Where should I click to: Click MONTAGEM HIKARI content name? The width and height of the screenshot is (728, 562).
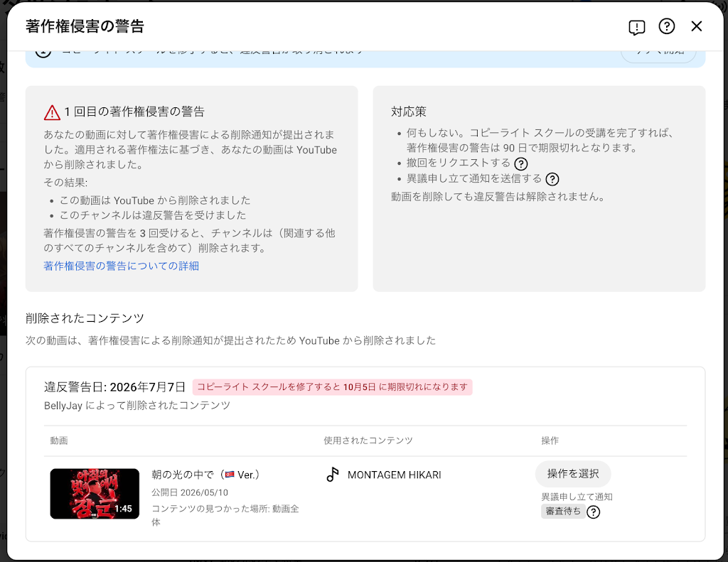point(394,475)
